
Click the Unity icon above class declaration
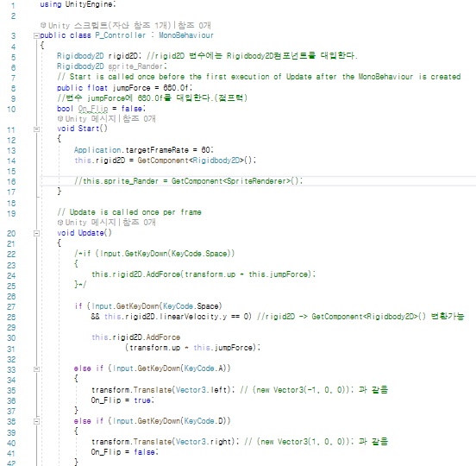pyautogui.click(x=43, y=25)
